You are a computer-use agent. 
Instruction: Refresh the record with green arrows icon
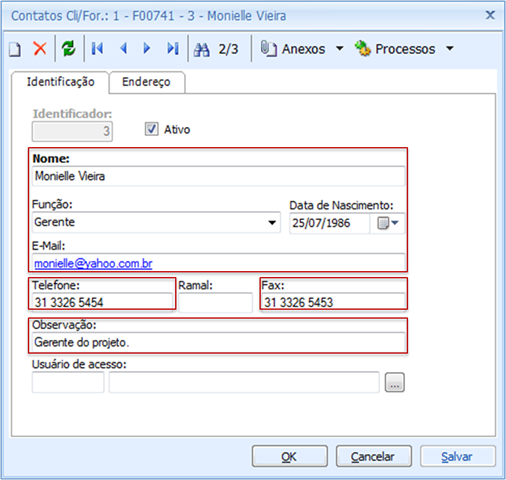(69, 49)
